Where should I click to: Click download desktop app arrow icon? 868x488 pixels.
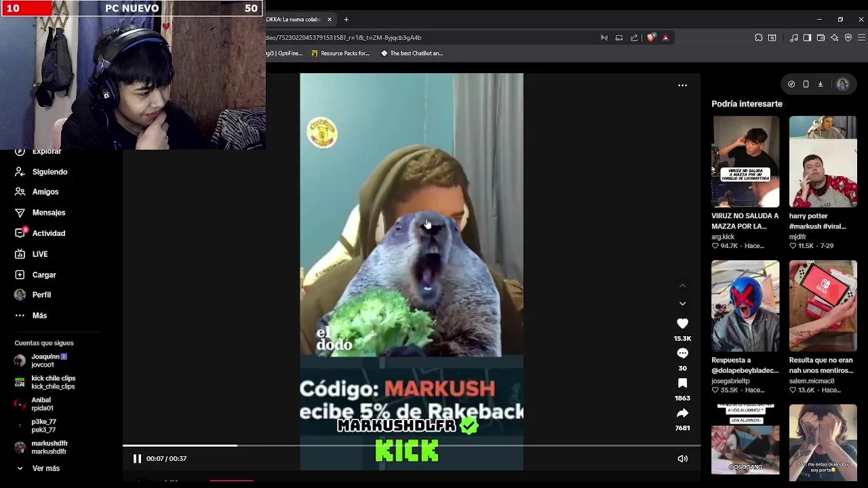tap(820, 84)
